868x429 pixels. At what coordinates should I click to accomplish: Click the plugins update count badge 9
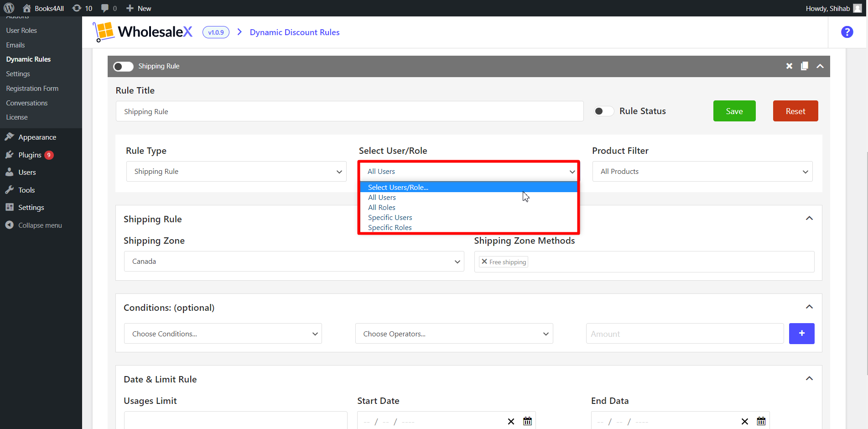(49, 155)
